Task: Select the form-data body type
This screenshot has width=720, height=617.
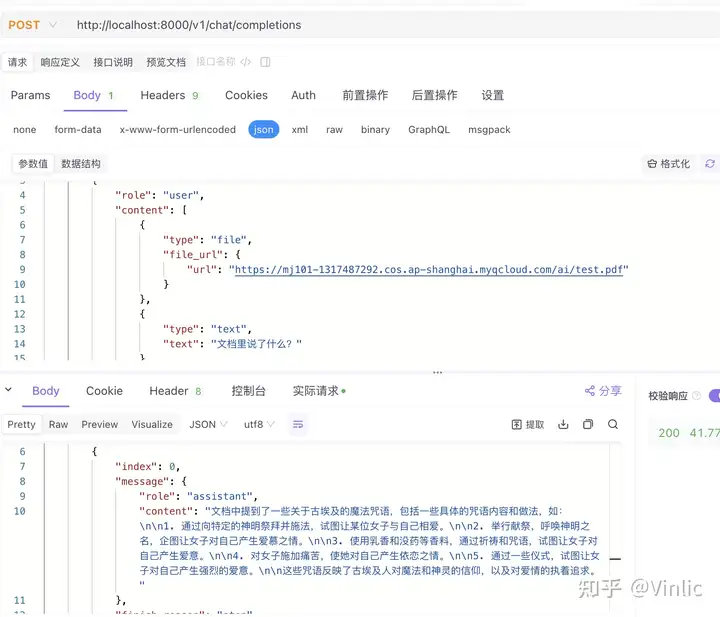Action: tap(78, 129)
